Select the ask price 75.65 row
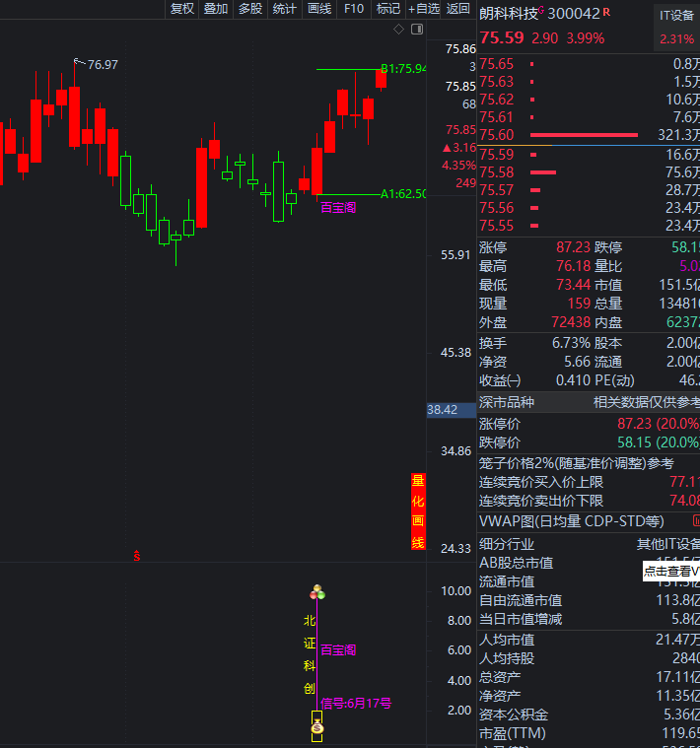Screen dimensions: 700x748 (x=589, y=64)
